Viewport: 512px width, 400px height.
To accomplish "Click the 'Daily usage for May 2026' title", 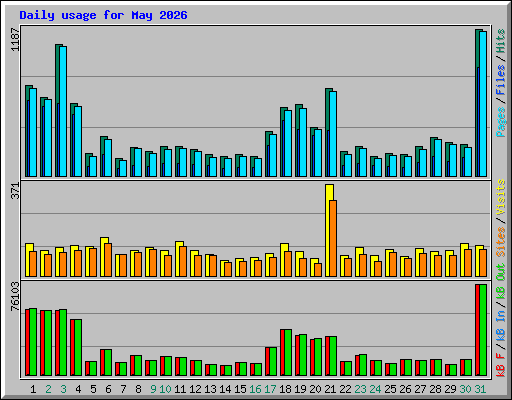I will [x=103, y=15].
